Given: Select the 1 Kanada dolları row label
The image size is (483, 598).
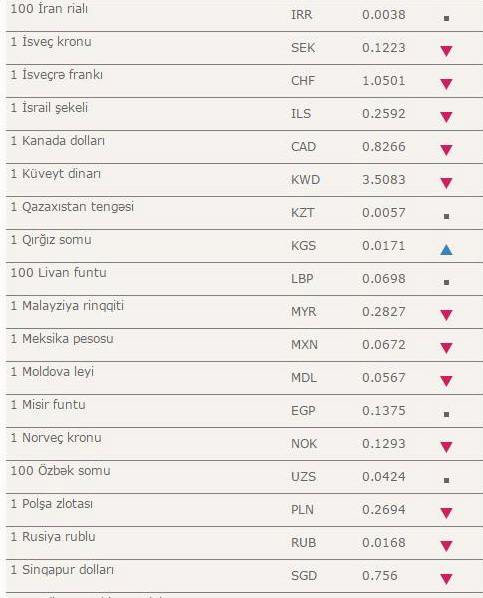Looking at the screenshot, I should [x=58, y=141].
